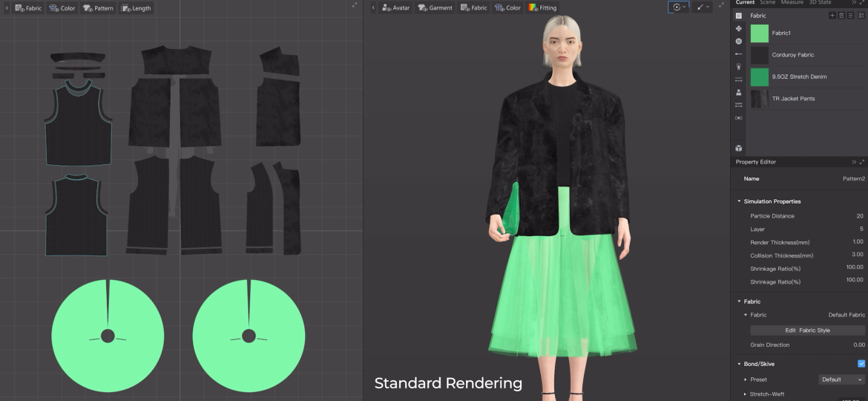
Task: Select the 9.5OZ Stretch Denim green swatch
Action: pos(760,76)
